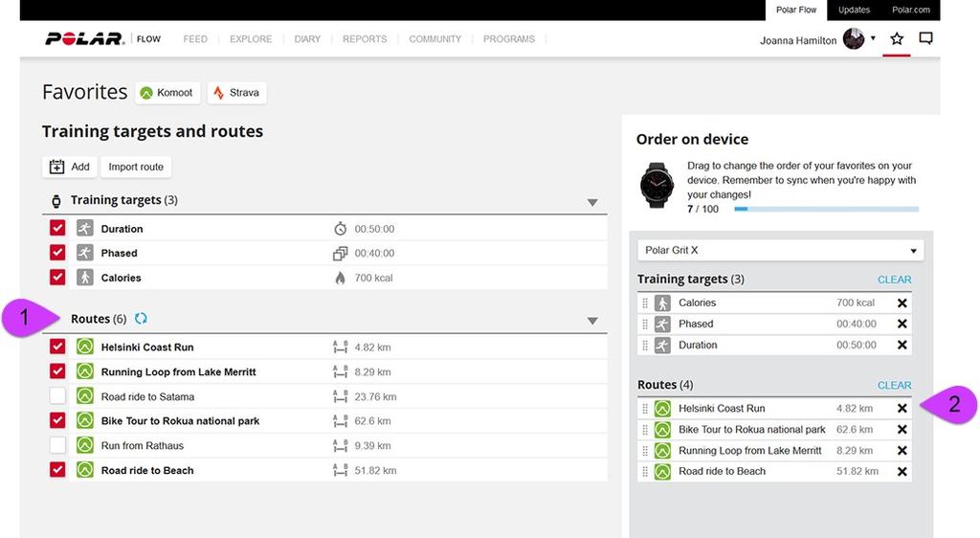Screen dimensions: 980x538
Task: Click the Polar Flow logo
Action: pos(103,38)
